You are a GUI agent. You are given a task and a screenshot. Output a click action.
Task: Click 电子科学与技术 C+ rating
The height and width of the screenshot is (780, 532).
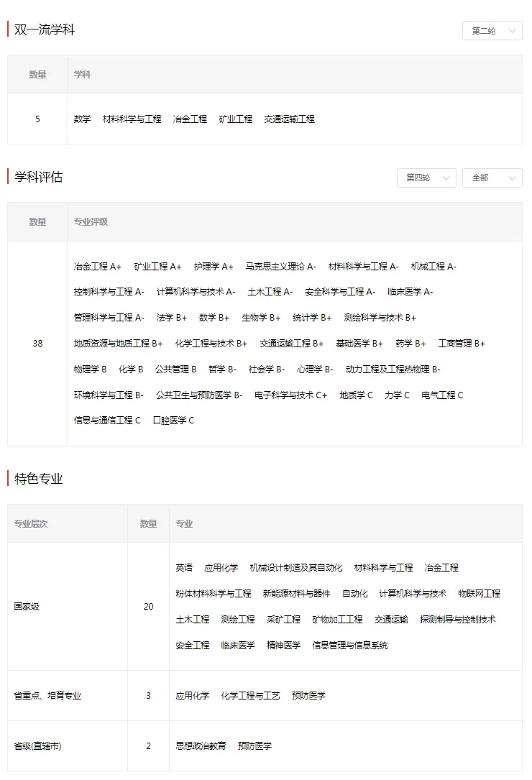[x=290, y=395]
